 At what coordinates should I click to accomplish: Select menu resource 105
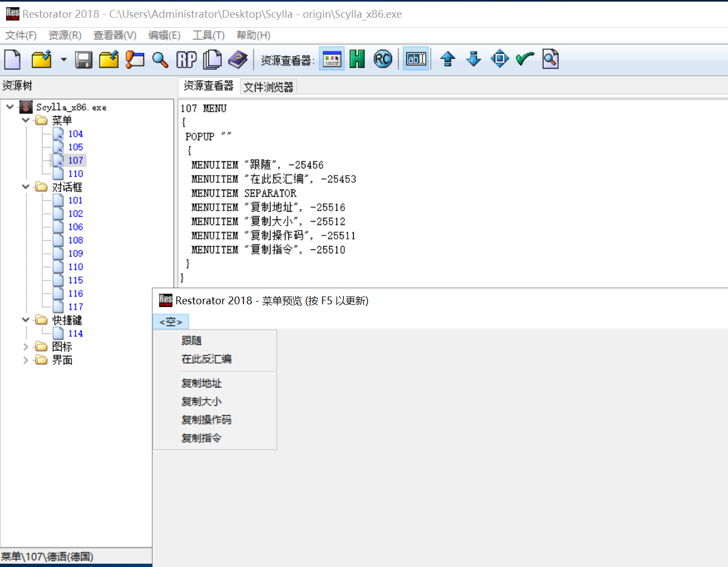click(x=75, y=147)
